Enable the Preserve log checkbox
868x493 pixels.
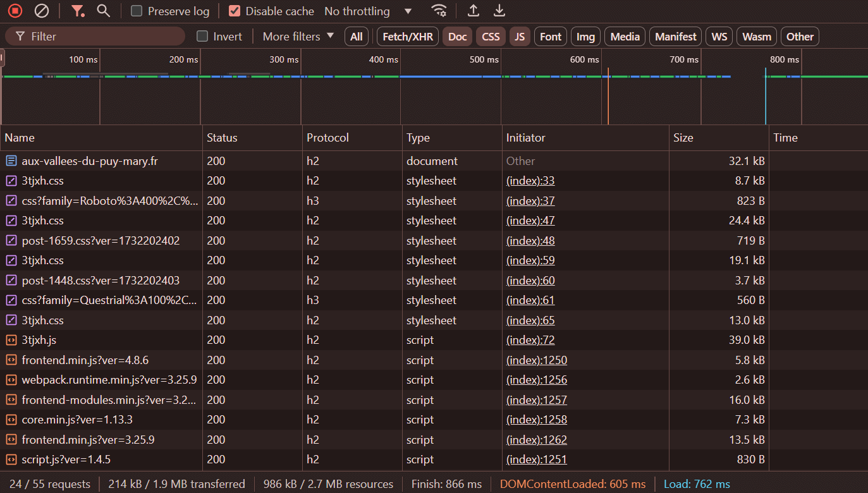point(137,11)
